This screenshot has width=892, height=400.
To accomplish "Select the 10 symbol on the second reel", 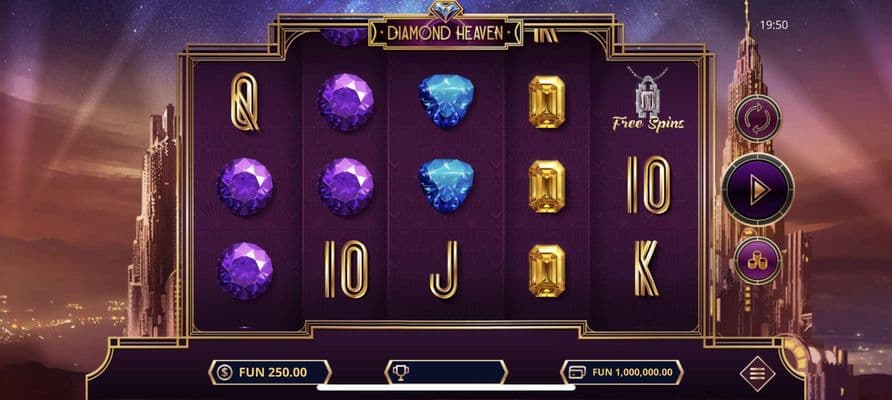I will click(346, 269).
